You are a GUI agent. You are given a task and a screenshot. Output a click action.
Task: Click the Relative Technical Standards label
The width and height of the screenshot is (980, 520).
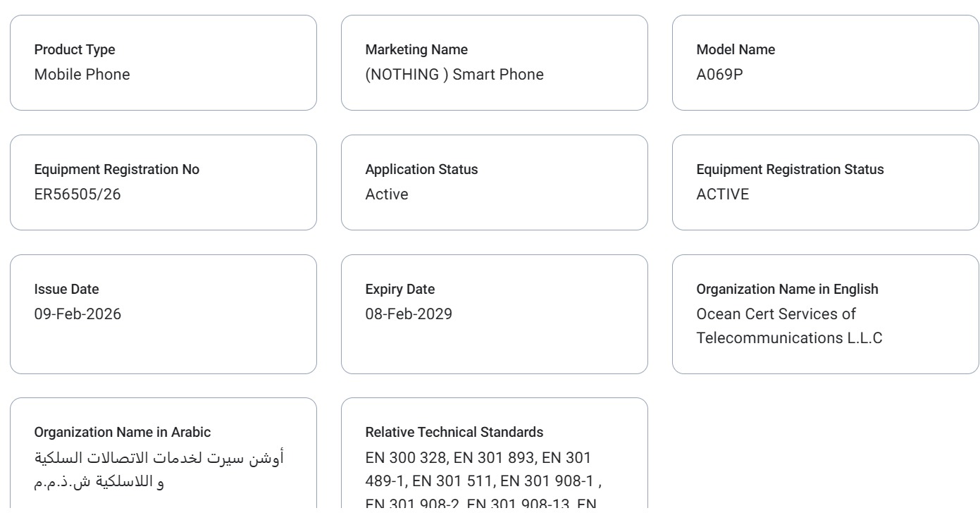click(454, 432)
